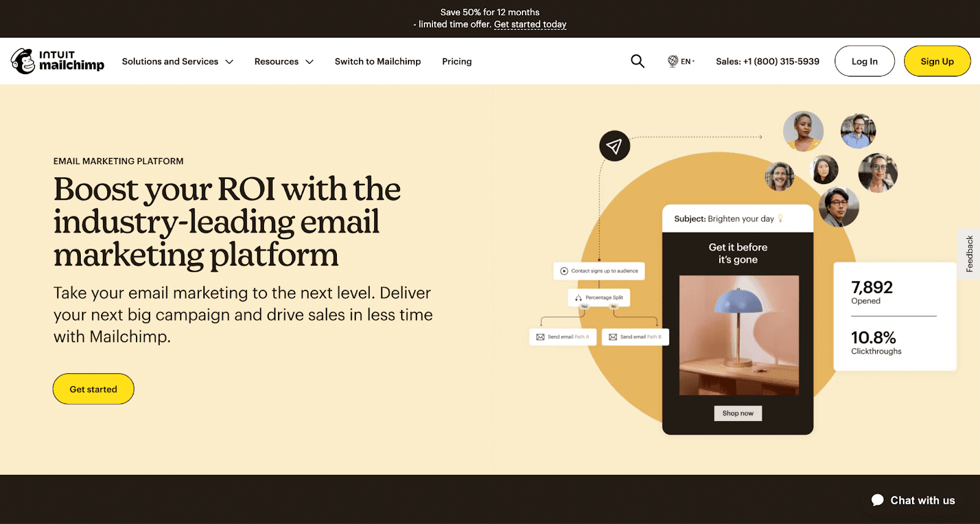Click the paper plane send icon

[x=614, y=146]
